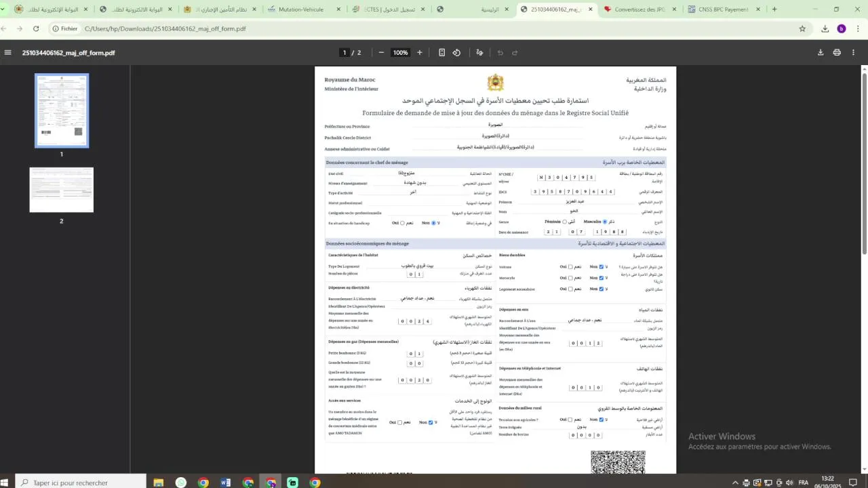868x488 pixels.
Task: Open the PDF sidebar menu icon
Action: click(7, 53)
